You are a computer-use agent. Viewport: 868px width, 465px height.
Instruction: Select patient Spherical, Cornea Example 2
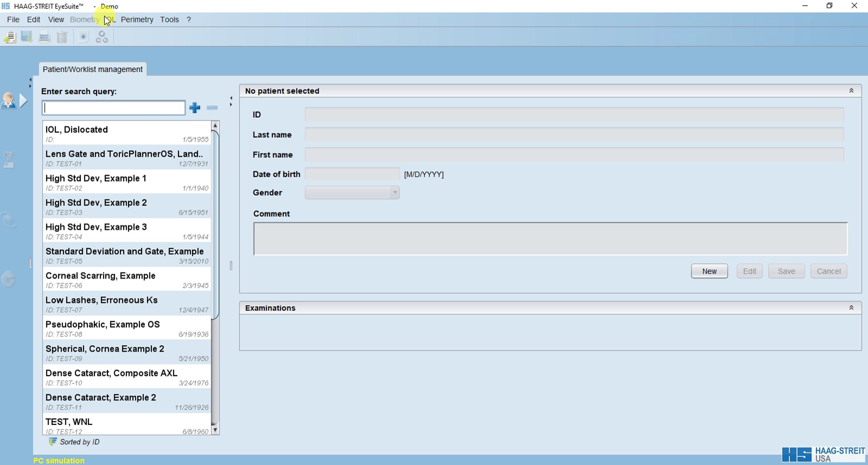pyautogui.click(x=127, y=353)
